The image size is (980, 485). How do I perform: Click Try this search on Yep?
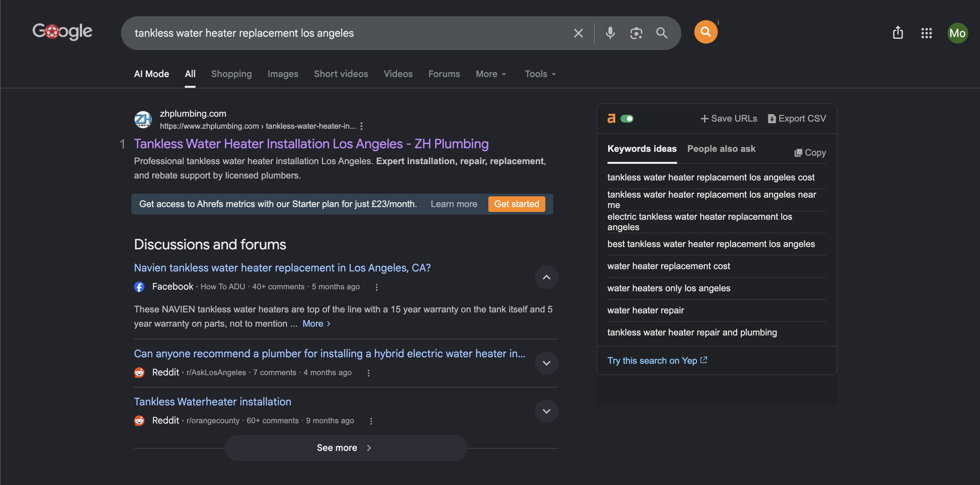[657, 361]
